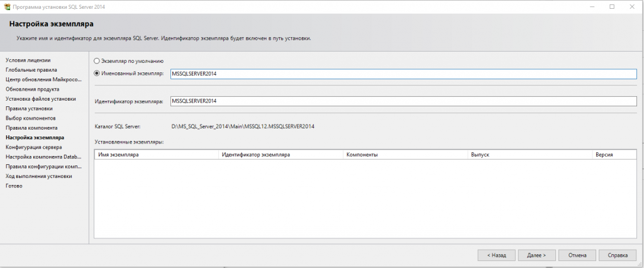Select "Глобальные правила" step in sidebar
The image size is (644, 268).
click(31, 70)
